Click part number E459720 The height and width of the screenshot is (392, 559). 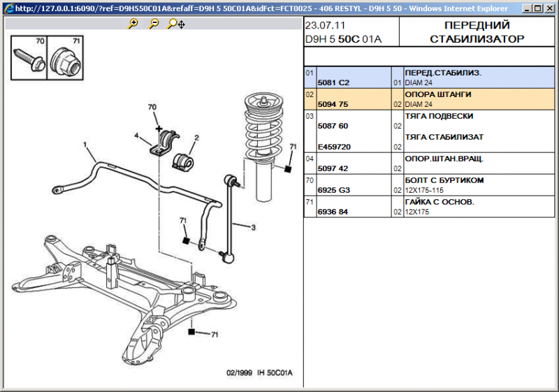335,147
